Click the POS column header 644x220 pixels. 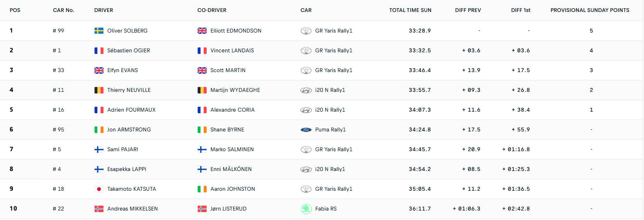point(15,10)
